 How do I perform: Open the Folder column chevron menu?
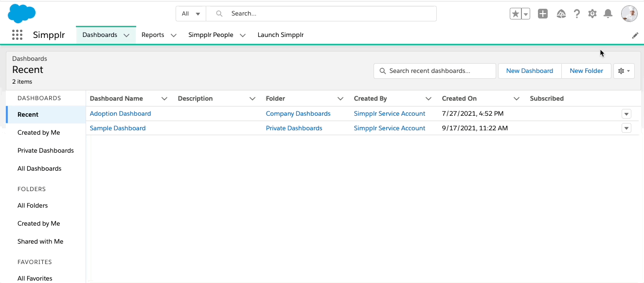[340, 99]
